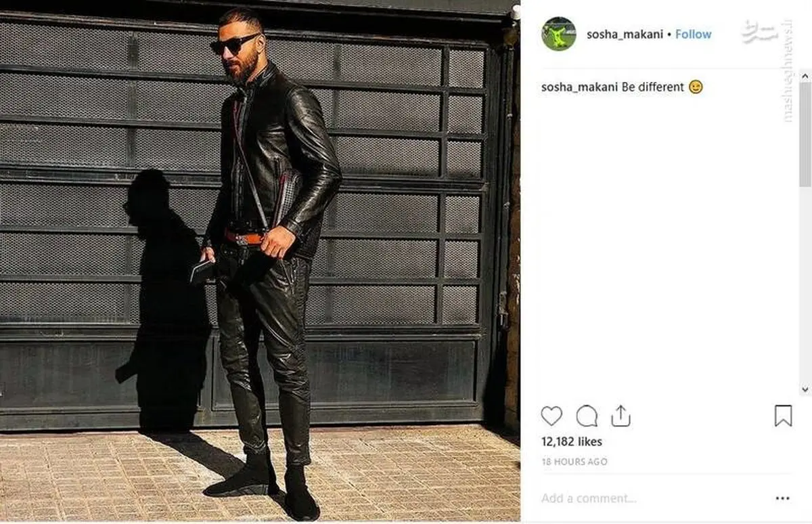
Task: Open sosha_makani username in the post header
Action: [625, 34]
